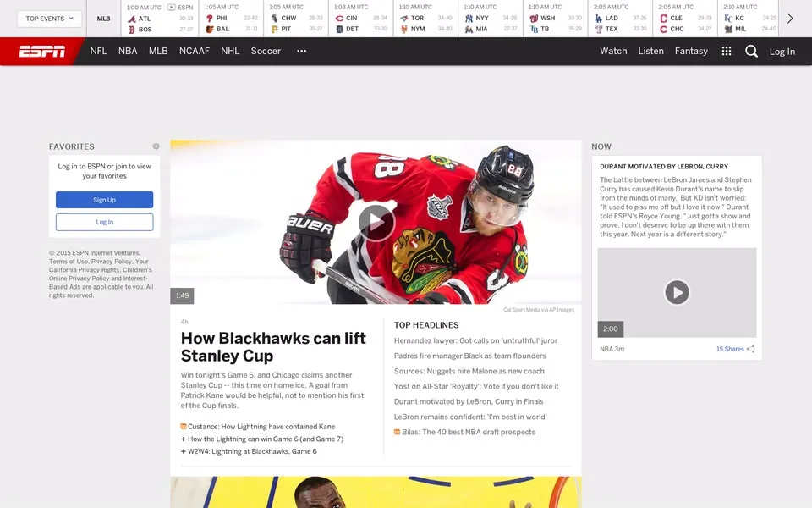Click the share icon next to 15 Shares
Image resolution: width=812 pixels, height=508 pixels.
[751, 349]
